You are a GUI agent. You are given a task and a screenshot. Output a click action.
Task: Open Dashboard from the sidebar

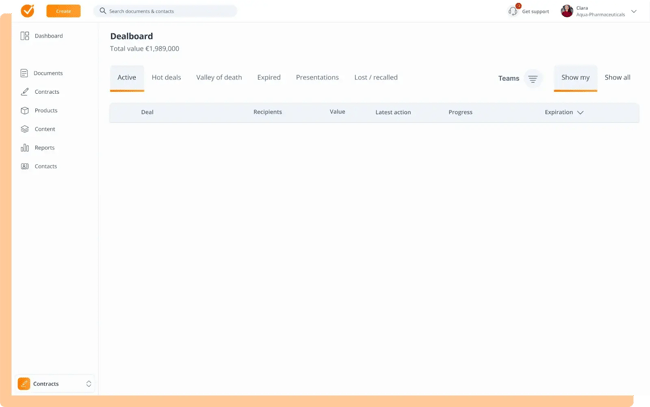click(49, 36)
